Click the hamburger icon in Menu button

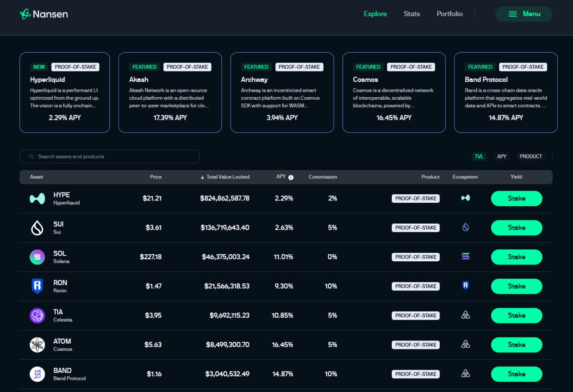[513, 14]
